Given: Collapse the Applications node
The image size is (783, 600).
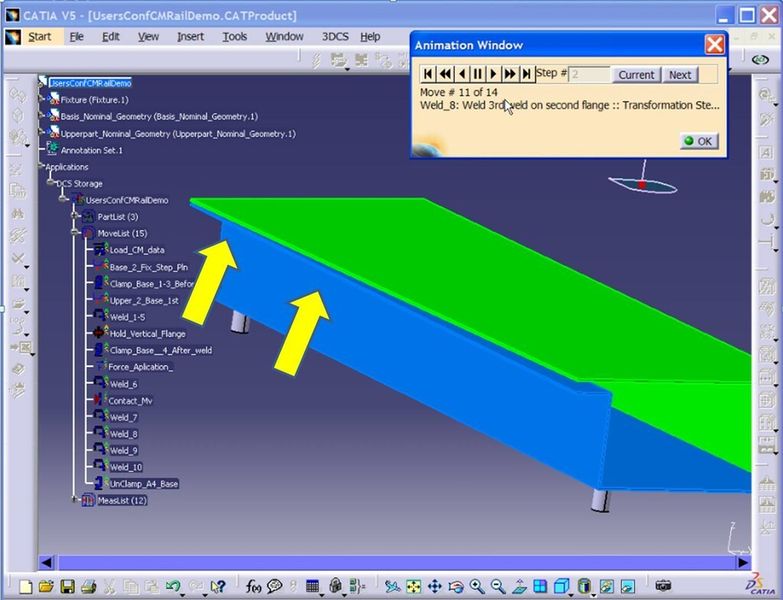Looking at the screenshot, I should pos(41,166).
